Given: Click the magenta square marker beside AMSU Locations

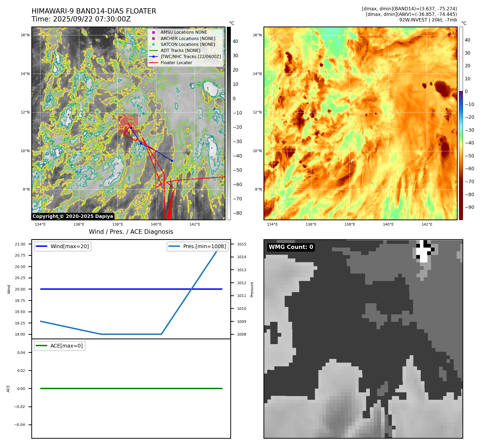Looking at the screenshot, I should 153,32.
